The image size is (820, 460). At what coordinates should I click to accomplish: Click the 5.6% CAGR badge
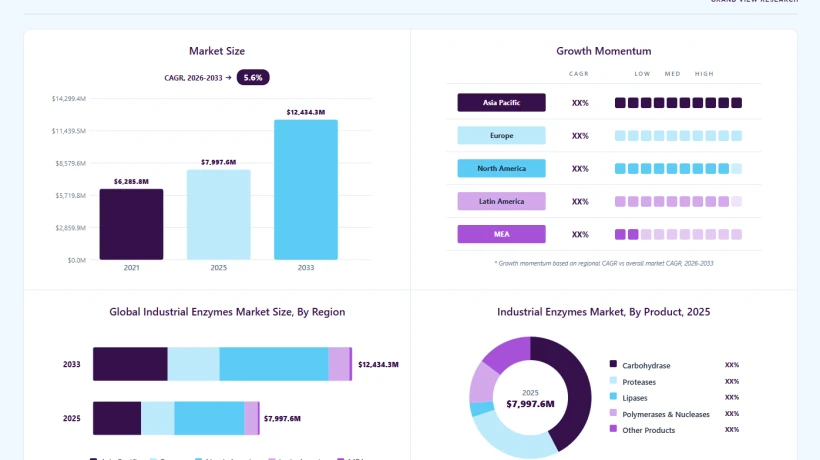253,77
